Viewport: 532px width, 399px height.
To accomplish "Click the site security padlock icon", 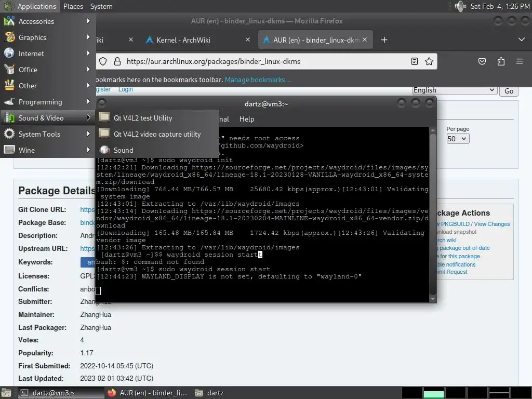I will [x=117, y=61].
